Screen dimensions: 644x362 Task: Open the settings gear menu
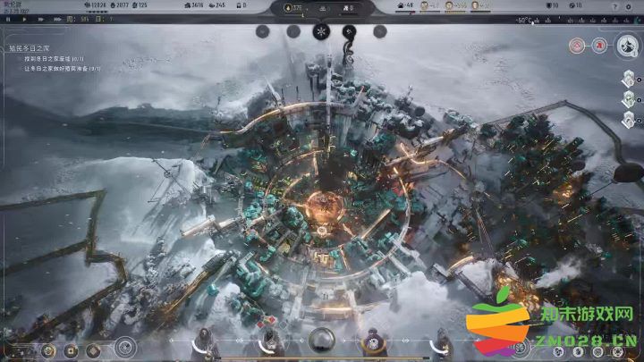click(x=629, y=6)
